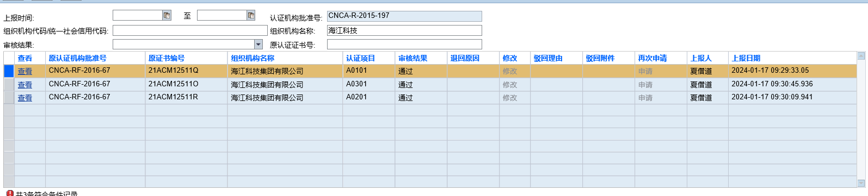Select row header of row 21ACM12511R
Image resolution: width=868 pixels, height=196 pixels.
click(9, 97)
